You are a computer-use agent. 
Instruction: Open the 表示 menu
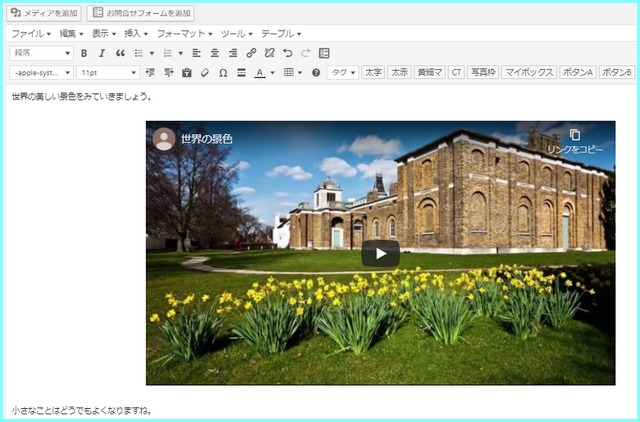pyautogui.click(x=104, y=33)
